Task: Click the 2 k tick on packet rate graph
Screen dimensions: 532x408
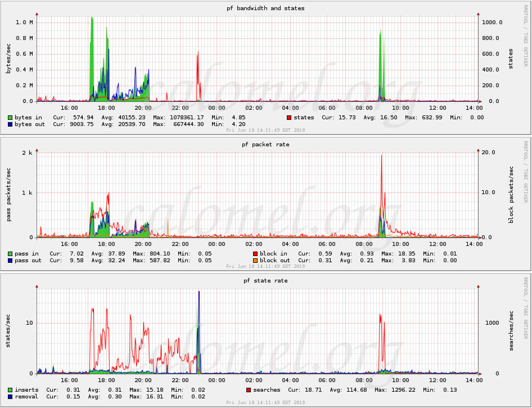Action: (27, 153)
